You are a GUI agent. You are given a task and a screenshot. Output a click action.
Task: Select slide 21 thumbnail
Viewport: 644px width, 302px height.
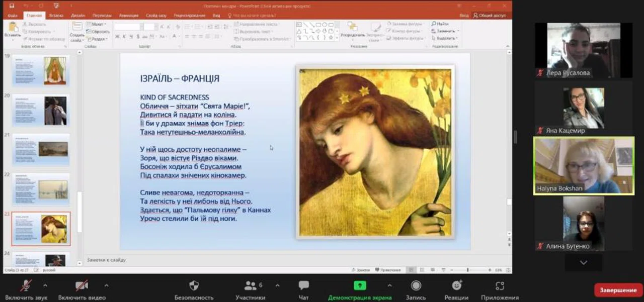[x=41, y=149]
